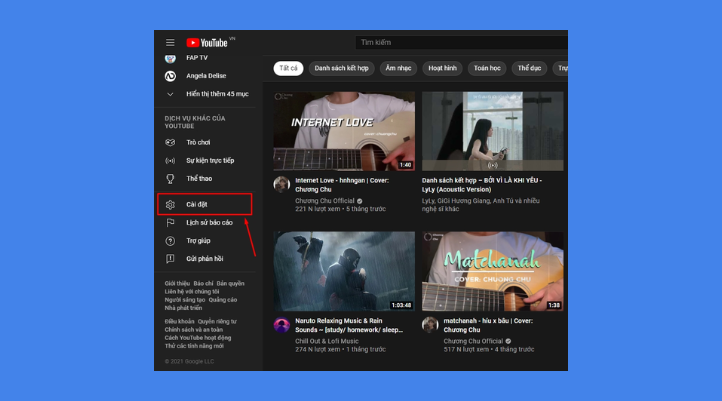722x401 pixels.
Task: Open 'Internet Love - hnhngan' video title
Action: (x=342, y=185)
